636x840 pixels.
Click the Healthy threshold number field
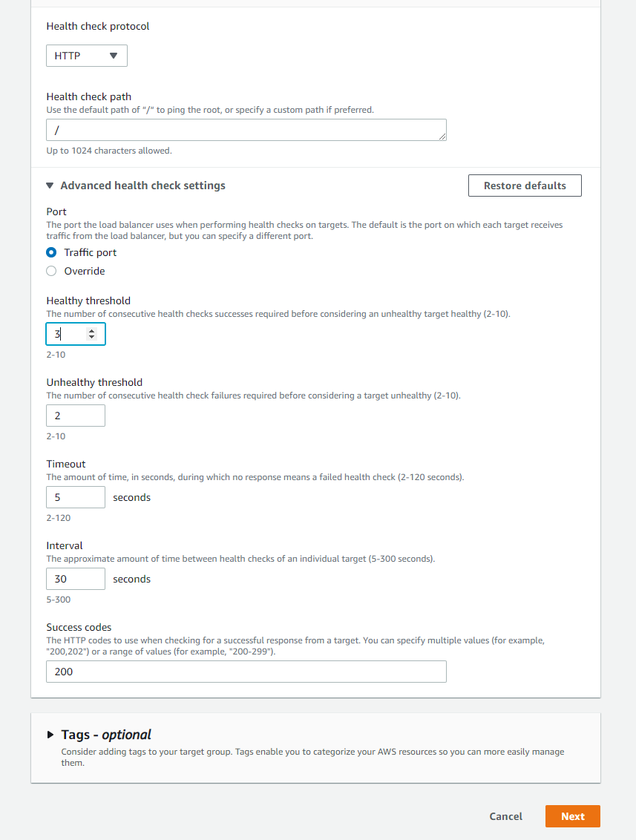pyautogui.click(x=76, y=334)
